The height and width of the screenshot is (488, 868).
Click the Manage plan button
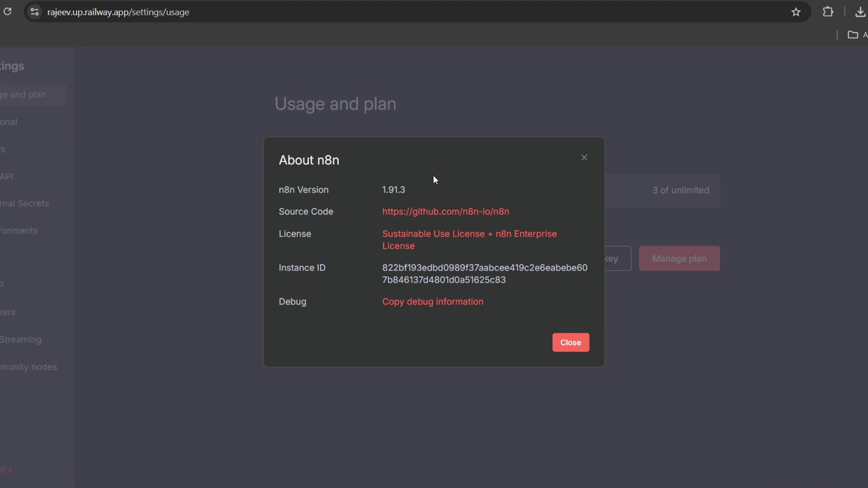[x=679, y=258]
